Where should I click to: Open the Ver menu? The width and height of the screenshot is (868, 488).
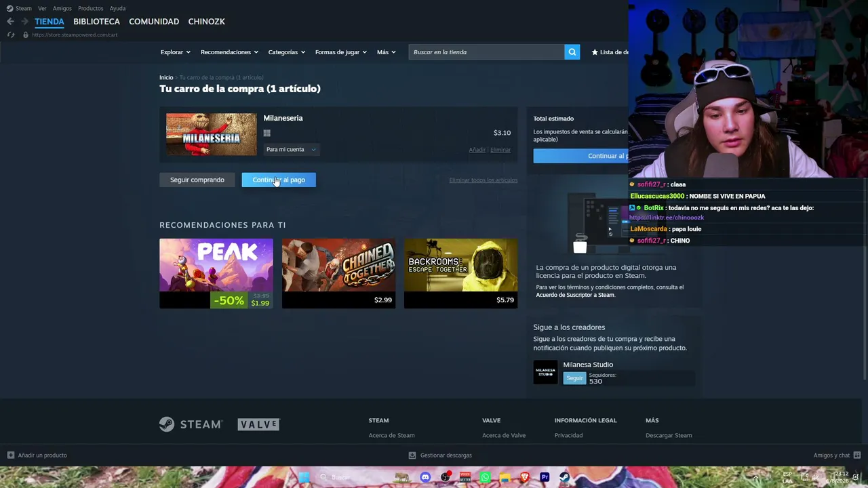(x=43, y=8)
